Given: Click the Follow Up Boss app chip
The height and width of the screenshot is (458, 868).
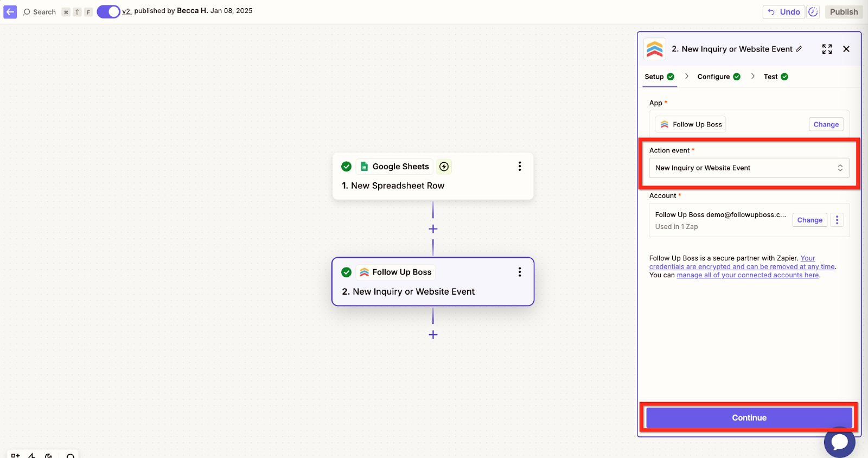Looking at the screenshot, I should (691, 124).
